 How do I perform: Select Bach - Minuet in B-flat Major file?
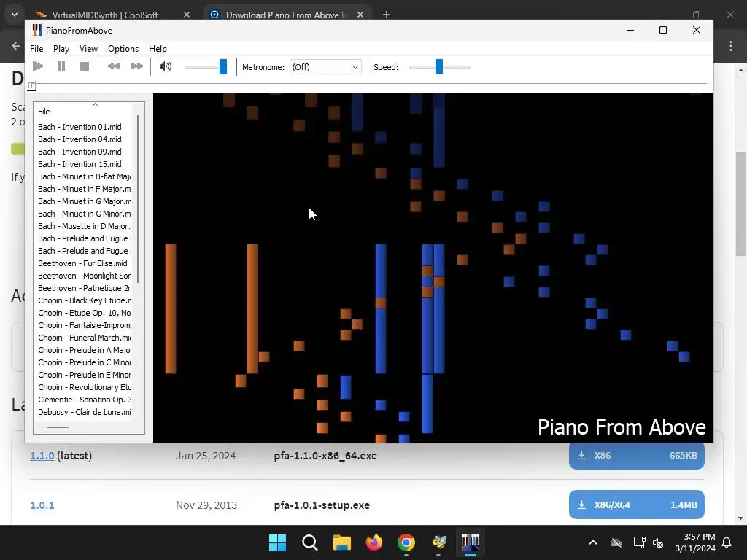click(x=85, y=176)
